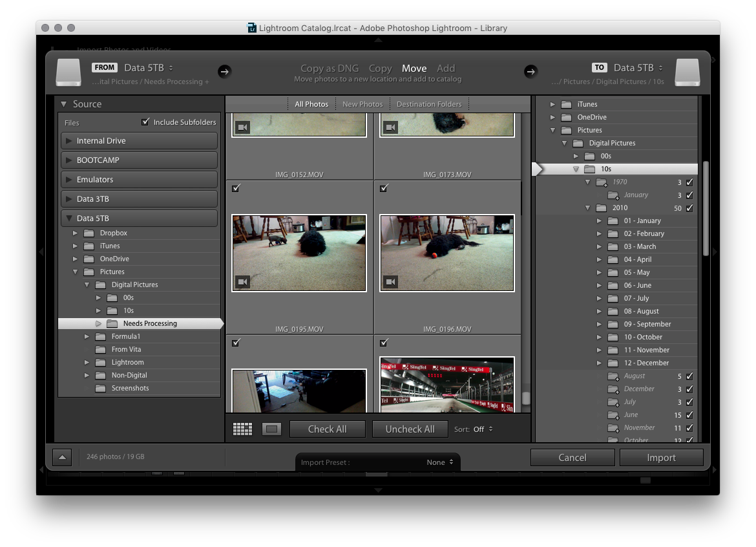Choose Add import method
The width and height of the screenshot is (756, 547).
coord(446,69)
